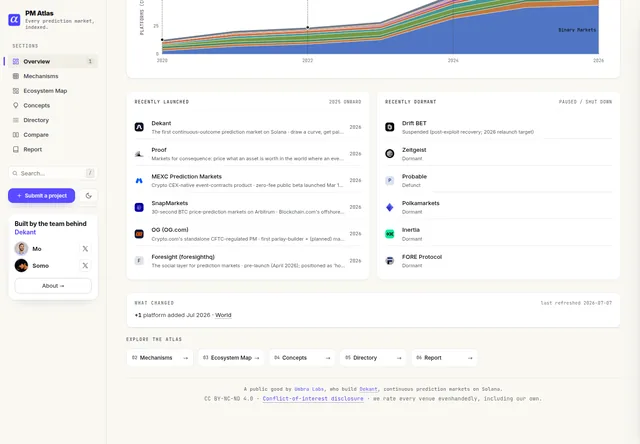Click the Polkamarkets diamond logo icon
Image resolution: width=640 pixels, height=444 pixels.
click(x=390, y=207)
